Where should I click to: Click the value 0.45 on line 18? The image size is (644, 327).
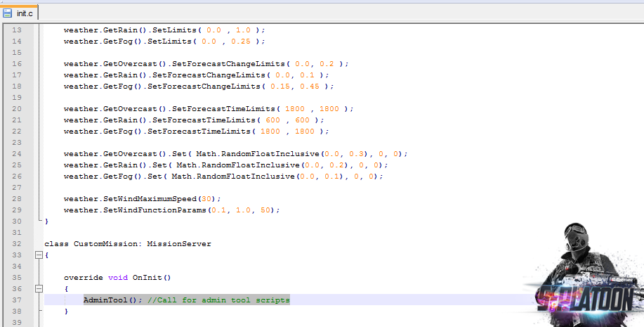[310, 86]
